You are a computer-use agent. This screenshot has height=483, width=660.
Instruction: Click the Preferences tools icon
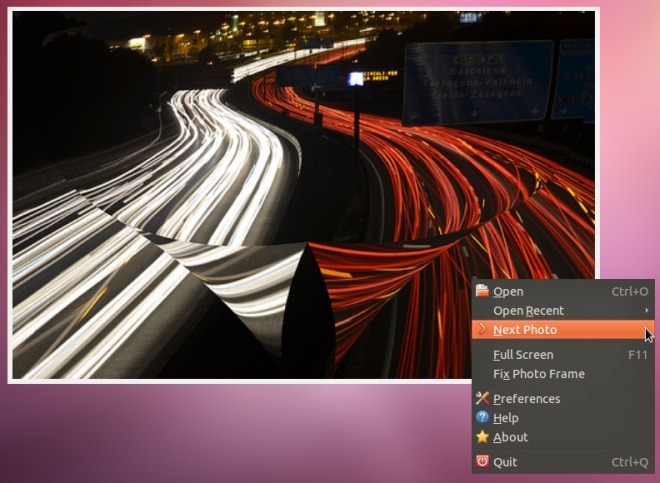tap(482, 398)
